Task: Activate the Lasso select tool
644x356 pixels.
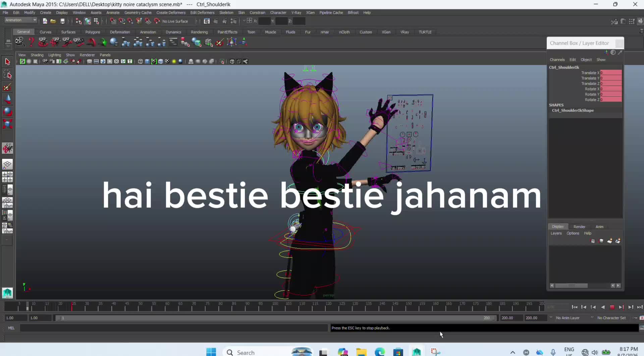Action: click(x=7, y=74)
